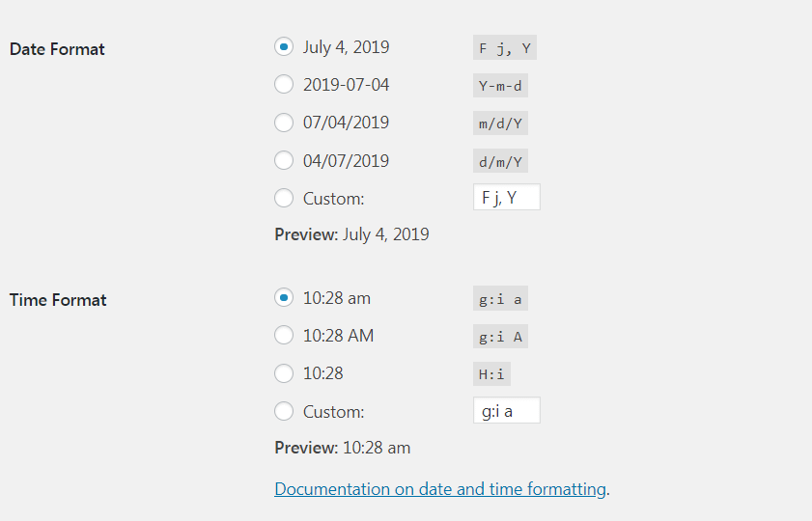Click the Time Format section label
812x521 pixels.
58,300
